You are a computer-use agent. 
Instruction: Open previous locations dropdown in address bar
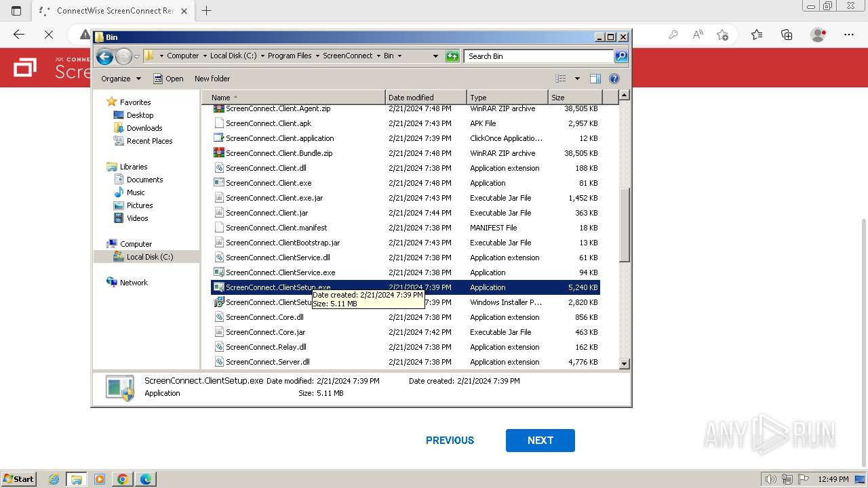point(435,56)
